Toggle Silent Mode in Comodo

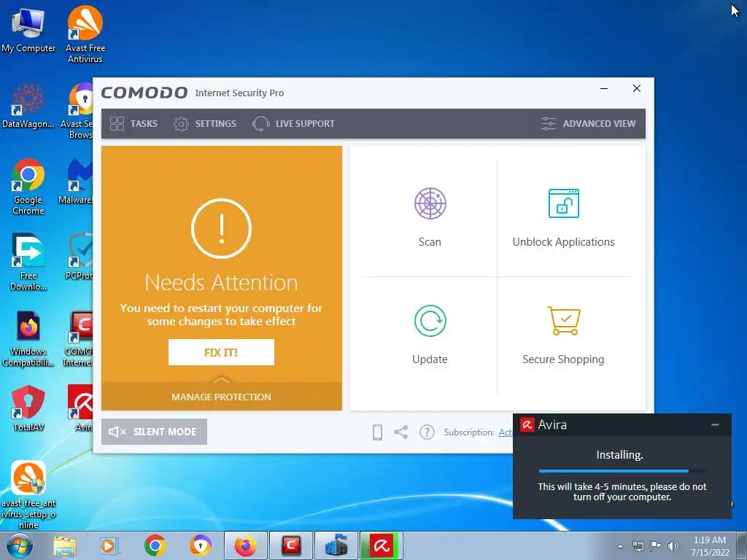point(154,432)
